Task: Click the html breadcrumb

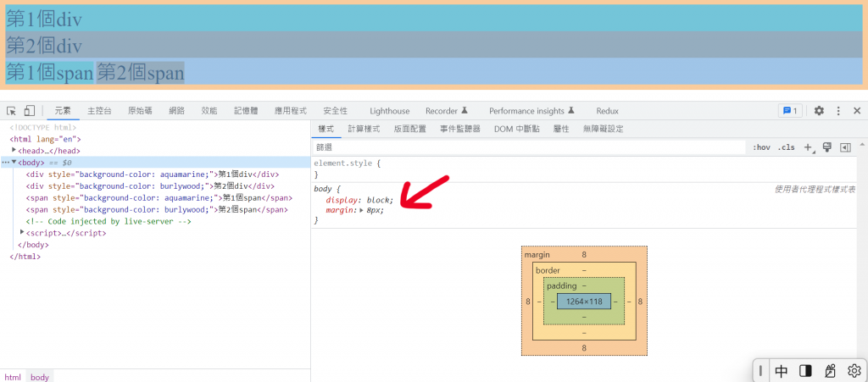Action: pyautogui.click(x=13, y=377)
